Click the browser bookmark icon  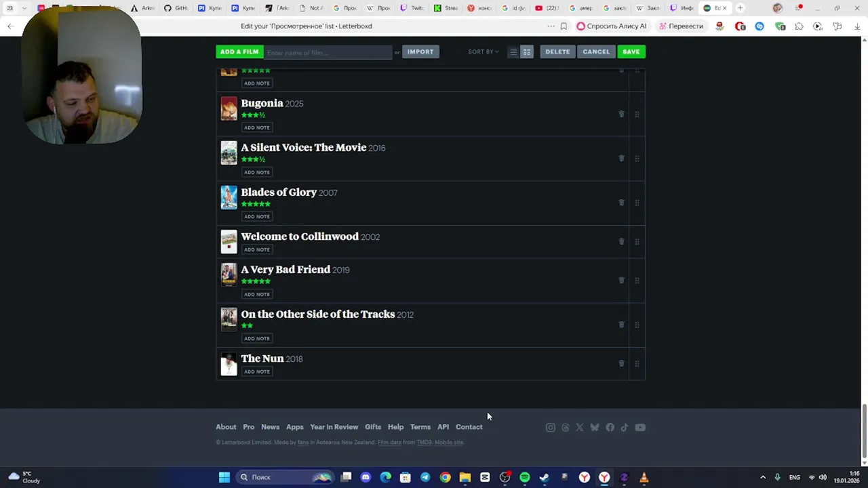tap(564, 26)
